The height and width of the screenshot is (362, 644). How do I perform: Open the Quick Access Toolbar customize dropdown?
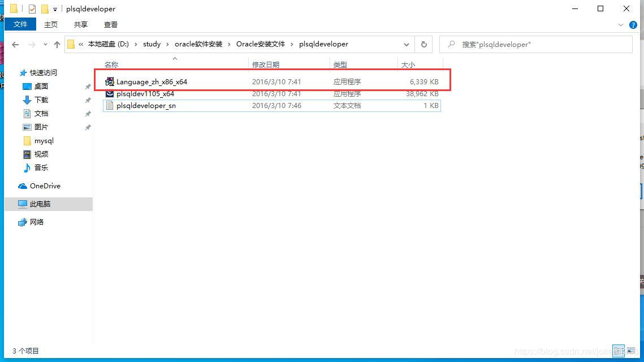(x=55, y=9)
